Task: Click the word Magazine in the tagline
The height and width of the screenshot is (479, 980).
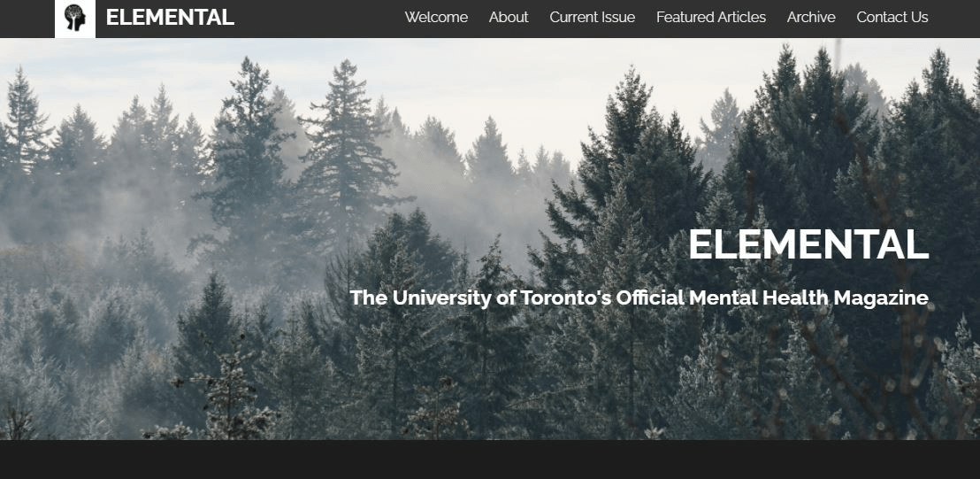Action: click(x=881, y=297)
